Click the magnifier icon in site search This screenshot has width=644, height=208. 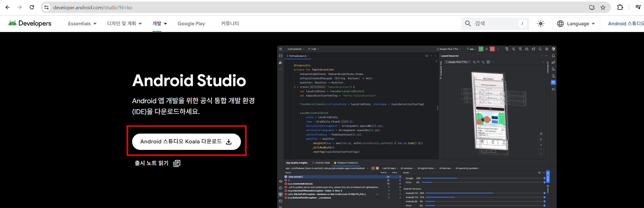coord(468,24)
